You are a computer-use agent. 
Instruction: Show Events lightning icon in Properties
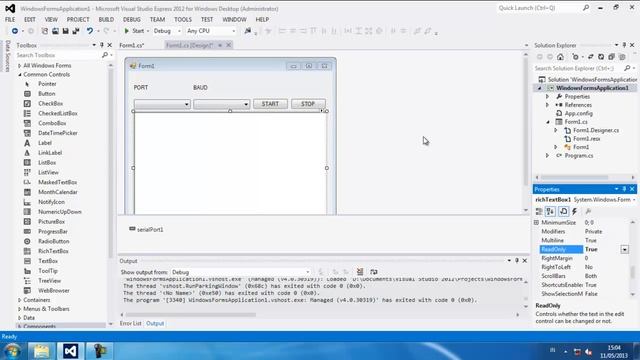pyautogui.click(x=575, y=211)
